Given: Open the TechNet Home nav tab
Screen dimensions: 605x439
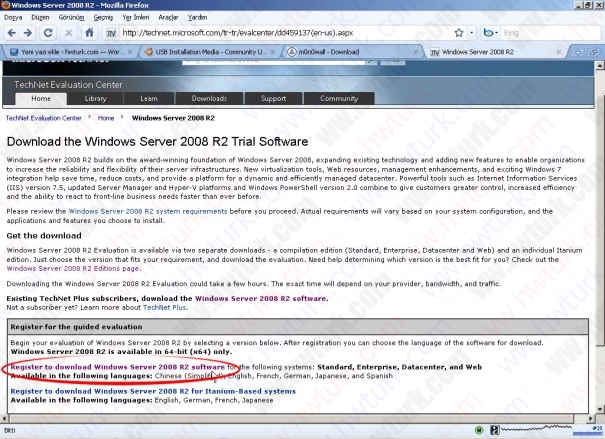Looking at the screenshot, I should pyautogui.click(x=41, y=98).
